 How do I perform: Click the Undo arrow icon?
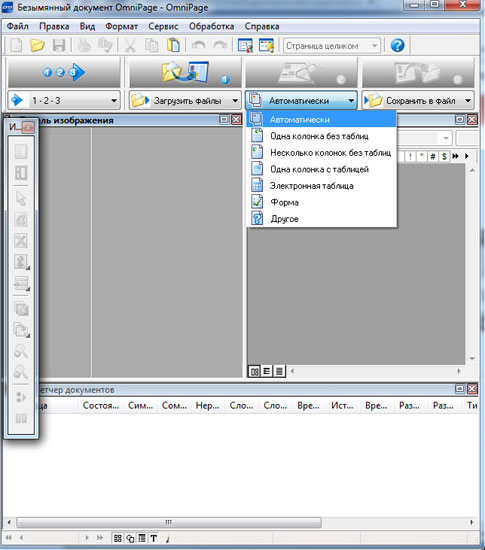pyautogui.click(x=198, y=46)
